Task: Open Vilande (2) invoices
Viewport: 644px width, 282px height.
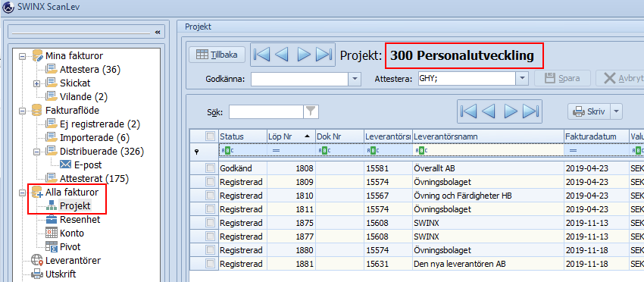Action: coord(83,97)
